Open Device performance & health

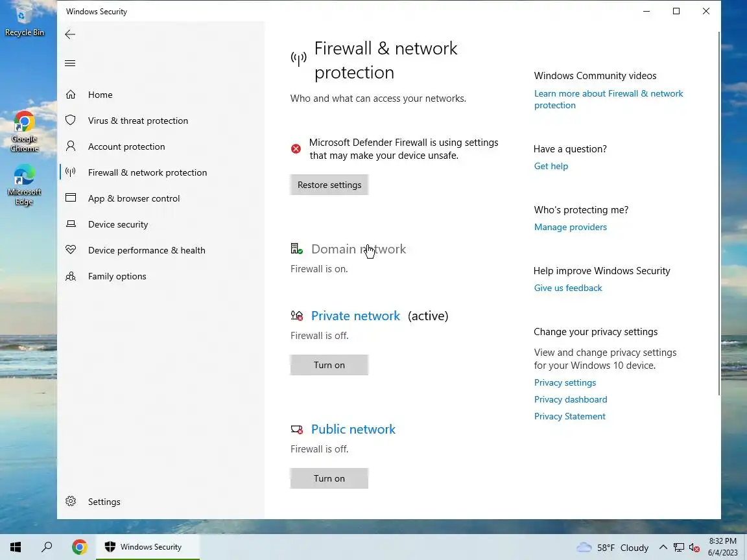pos(147,250)
